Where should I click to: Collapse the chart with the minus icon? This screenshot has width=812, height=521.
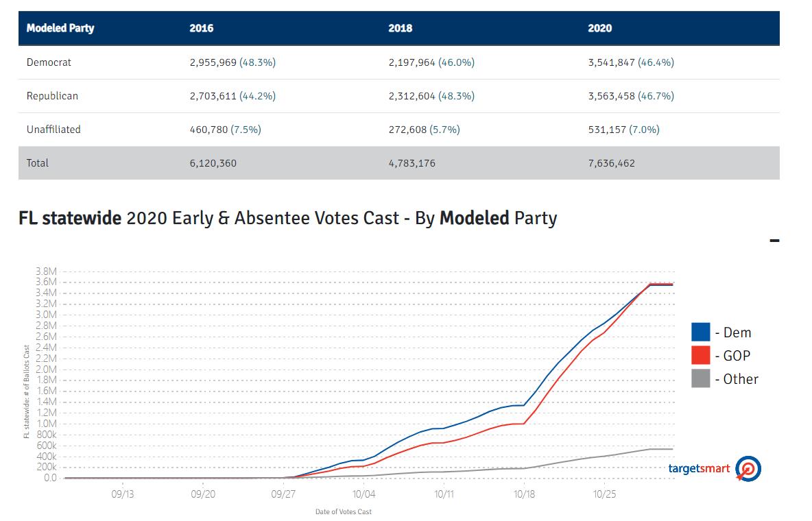pyautogui.click(x=774, y=241)
